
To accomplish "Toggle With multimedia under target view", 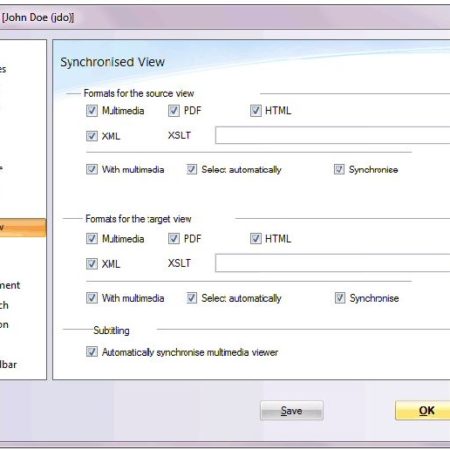I will [92, 298].
